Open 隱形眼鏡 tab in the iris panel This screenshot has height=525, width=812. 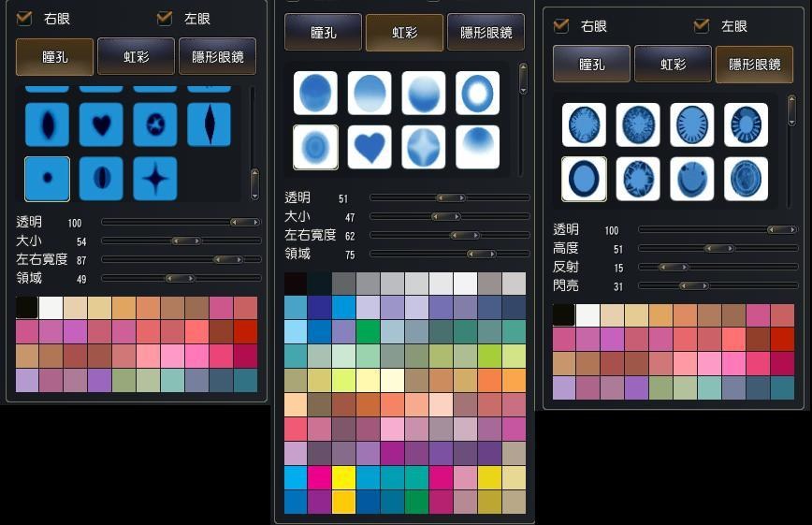(486, 32)
